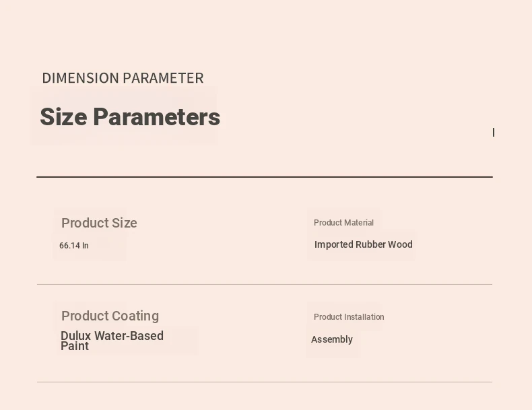Select the Product Installation label
This screenshot has height=410, width=532.
pyautogui.click(x=349, y=316)
